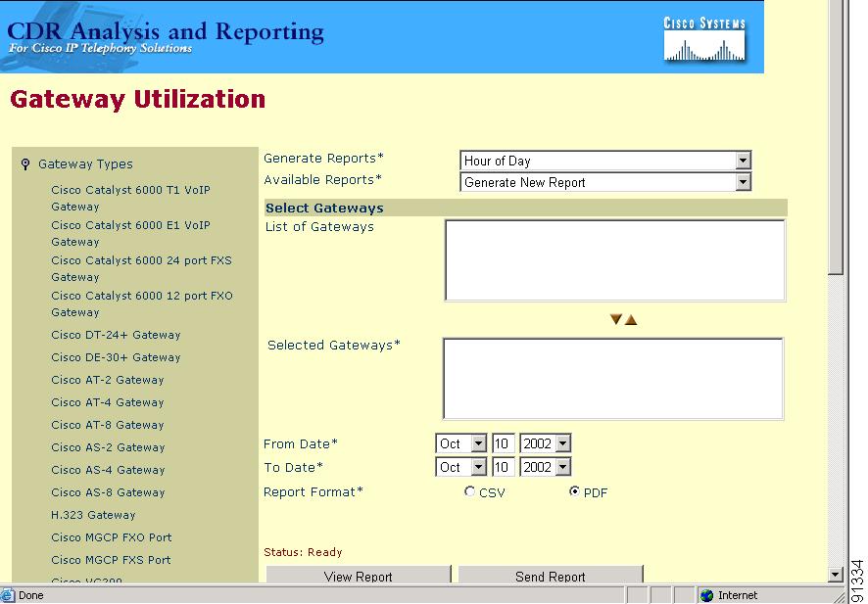Click the page icon beside Done
Image resolution: width=868 pixels, height=604 pixels.
click(x=7, y=595)
